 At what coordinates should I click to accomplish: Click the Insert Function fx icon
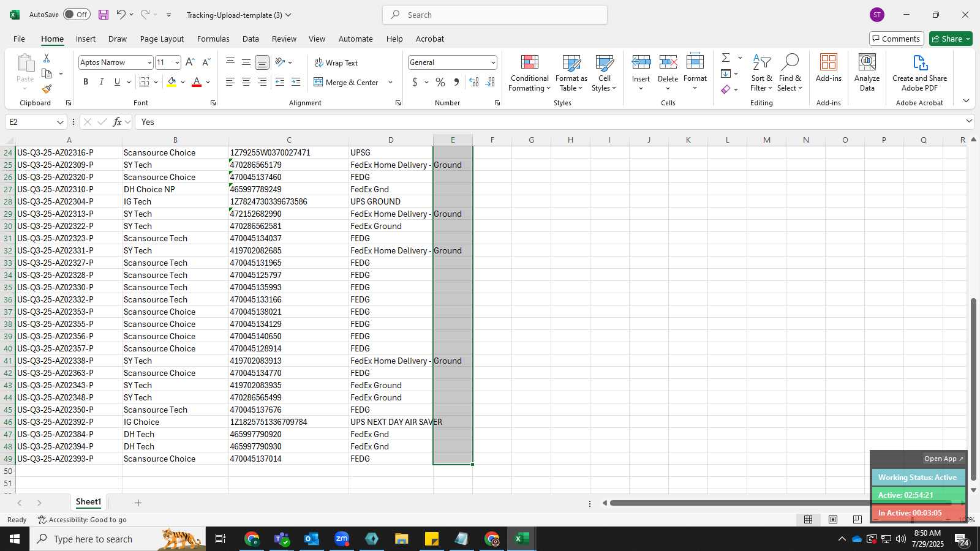point(117,122)
